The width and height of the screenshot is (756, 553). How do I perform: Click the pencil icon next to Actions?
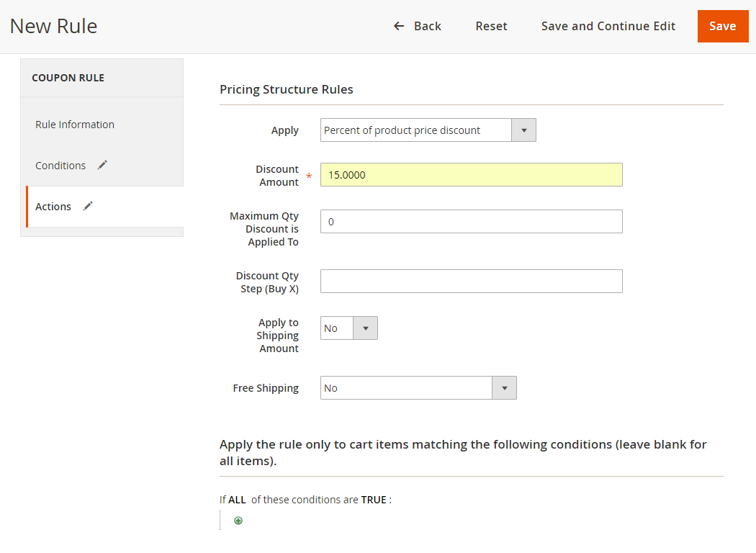click(x=88, y=206)
